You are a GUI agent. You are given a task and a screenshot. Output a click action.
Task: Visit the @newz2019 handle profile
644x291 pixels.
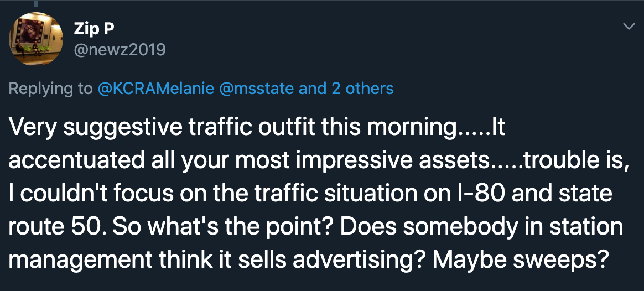[x=120, y=50]
